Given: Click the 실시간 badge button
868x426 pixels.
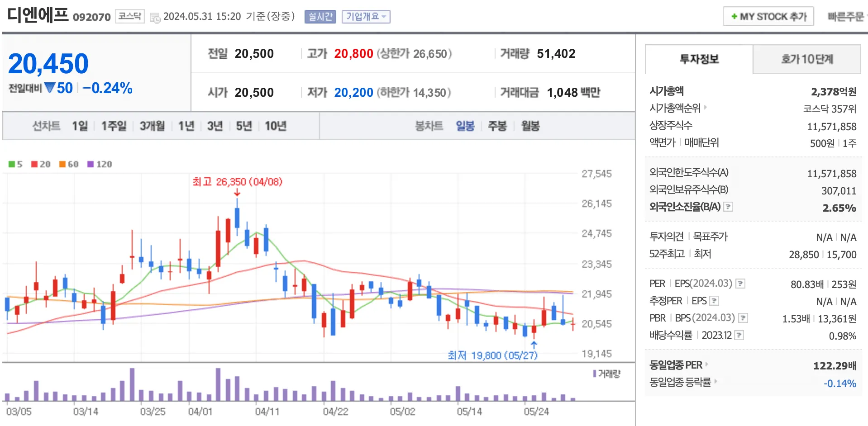Looking at the screenshot, I should click(x=320, y=17).
